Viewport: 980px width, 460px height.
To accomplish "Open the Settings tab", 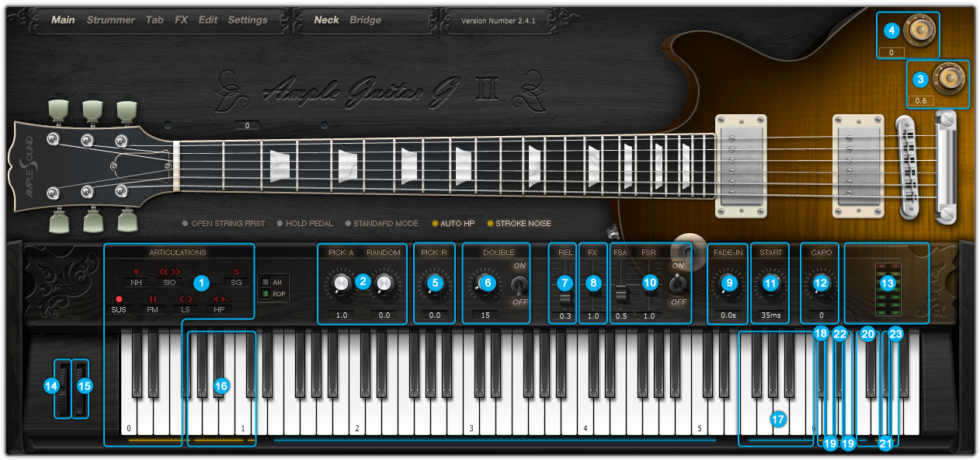I will (x=248, y=20).
